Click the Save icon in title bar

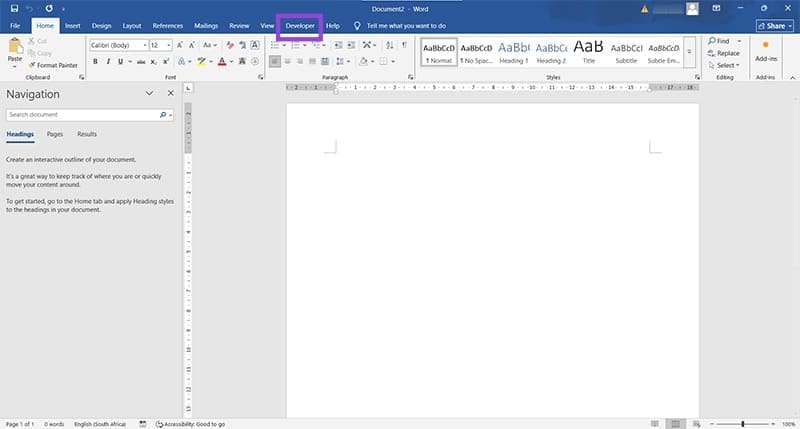pyautogui.click(x=14, y=9)
